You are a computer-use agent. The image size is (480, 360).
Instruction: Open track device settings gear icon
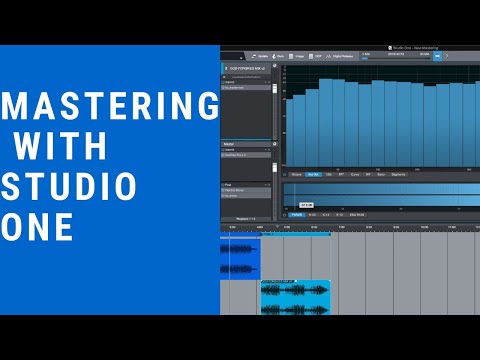click(275, 66)
